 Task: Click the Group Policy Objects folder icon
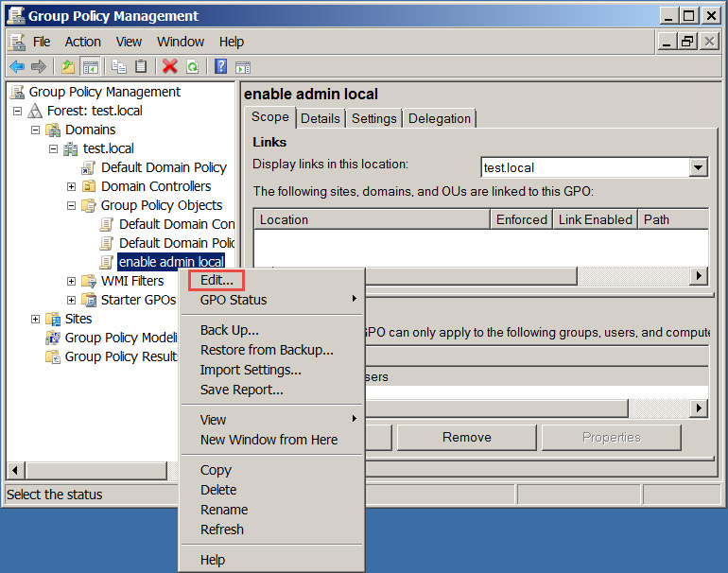[89, 205]
